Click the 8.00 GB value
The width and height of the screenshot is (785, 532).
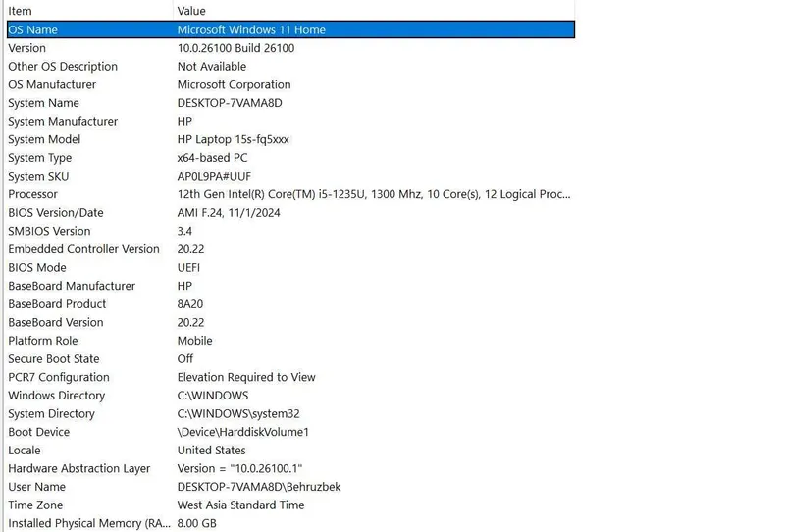coord(197,523)
